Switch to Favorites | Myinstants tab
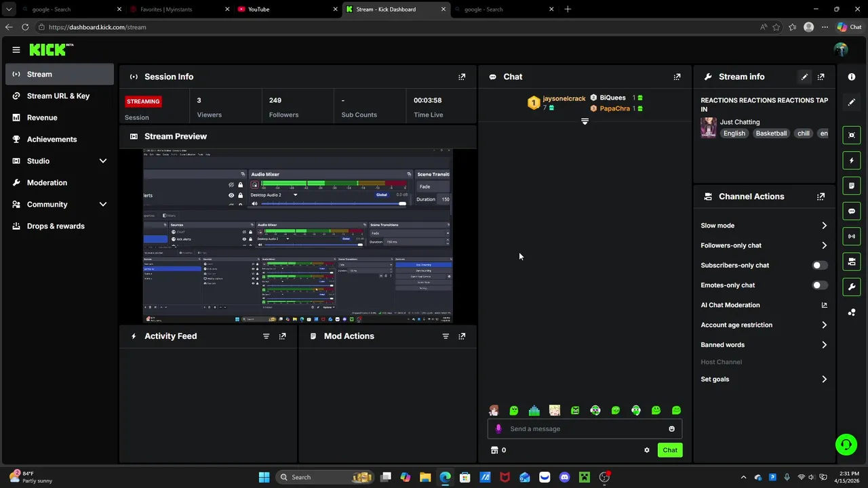The height and width of the screenshot is (488, 868). click(x=179, y=9)
